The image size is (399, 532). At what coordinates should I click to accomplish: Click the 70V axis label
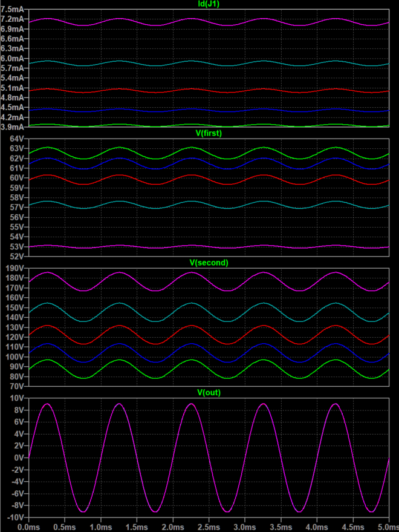[17, 386]
